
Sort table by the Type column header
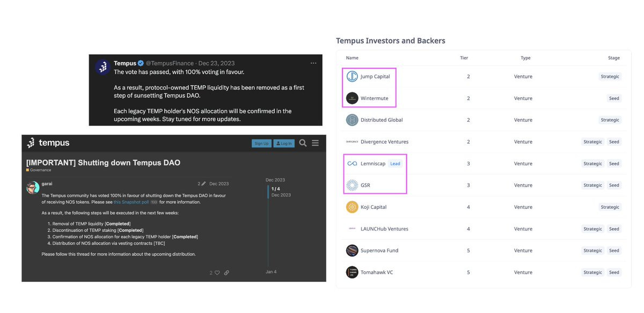[525, 58]
